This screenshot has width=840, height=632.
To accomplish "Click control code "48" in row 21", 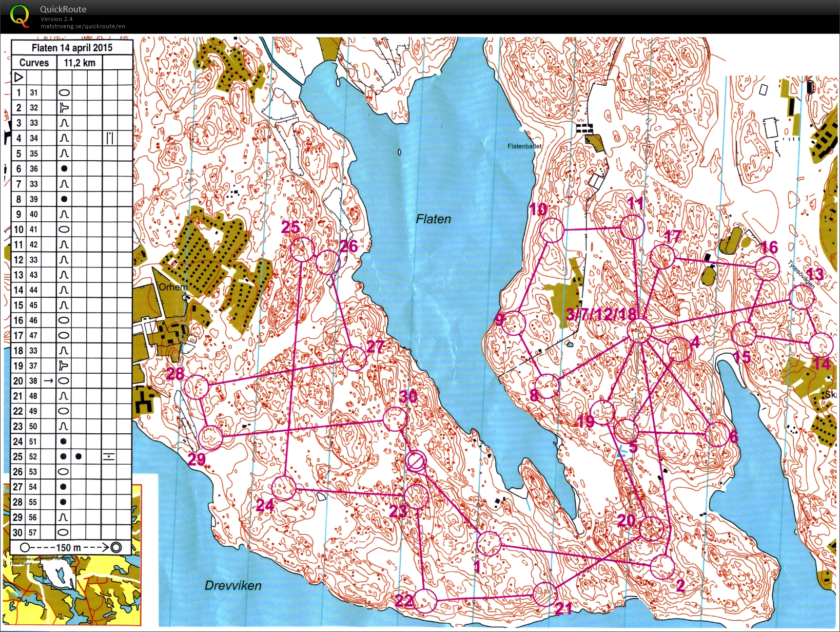I will 33,396.
